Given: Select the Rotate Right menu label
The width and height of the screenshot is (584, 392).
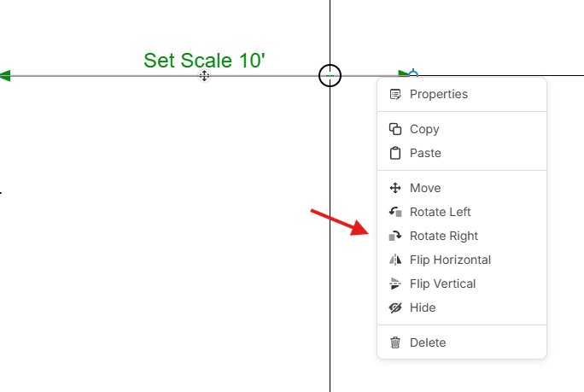Looking at the screenshot, I should pyautogui.click(x=444, y=236).
